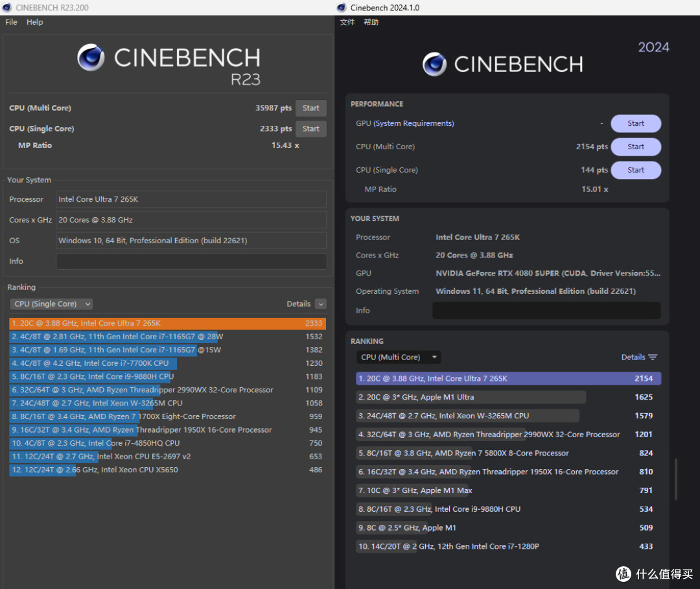This screenshot has height=589, width=700.
Task: Expand the R23 ranking Details dropdown arrow
Action: 321,304
